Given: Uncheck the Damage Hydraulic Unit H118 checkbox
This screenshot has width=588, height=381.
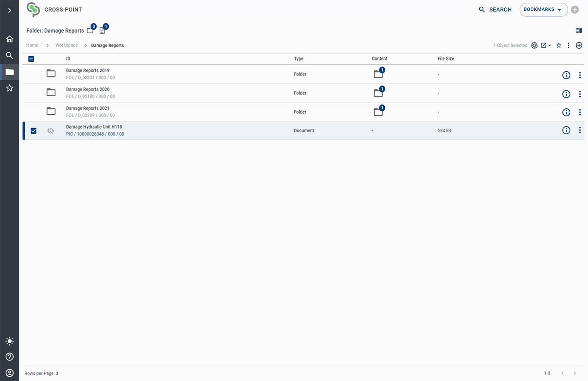Looking at the screenshot, I should point(34,131).
